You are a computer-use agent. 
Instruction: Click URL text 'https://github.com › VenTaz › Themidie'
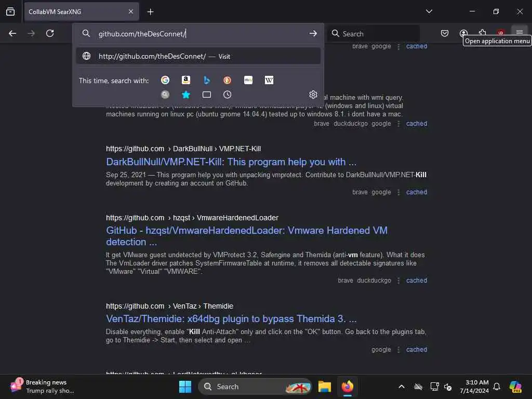click(169, 306)
